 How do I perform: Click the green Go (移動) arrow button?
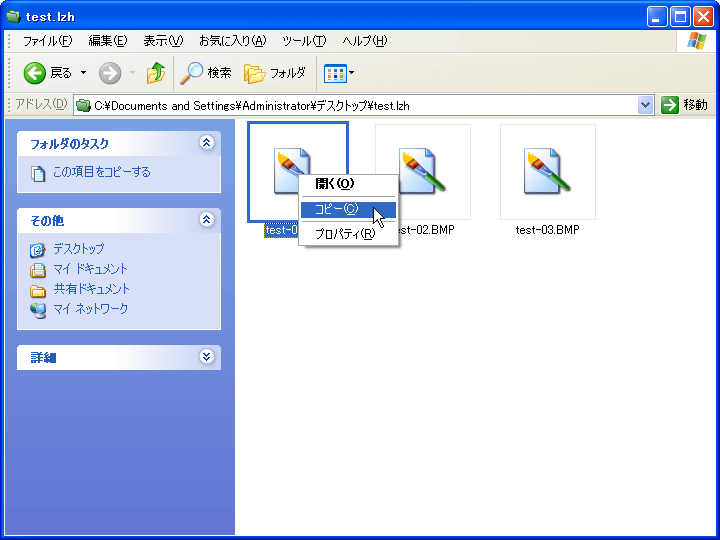pyautogui.click(x=670, y=105)
